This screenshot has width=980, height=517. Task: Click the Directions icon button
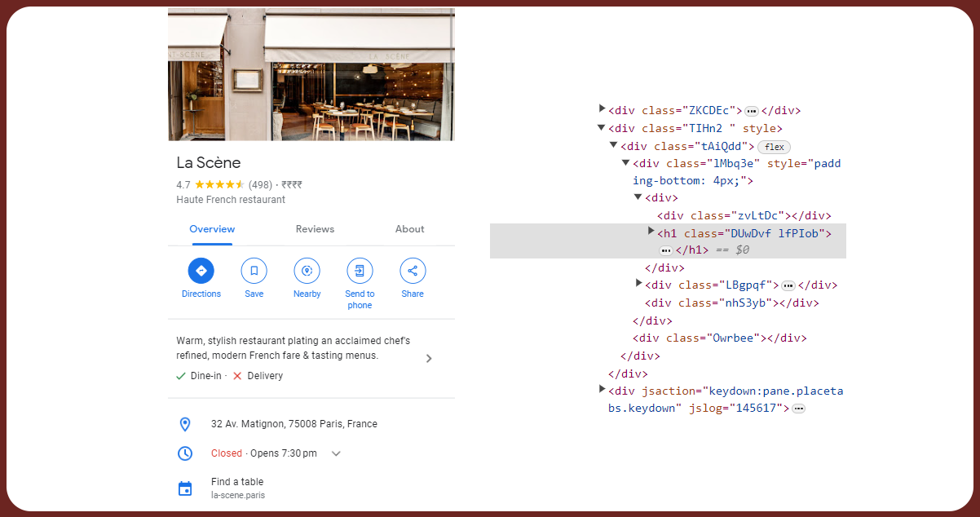(x=201, y=271)
